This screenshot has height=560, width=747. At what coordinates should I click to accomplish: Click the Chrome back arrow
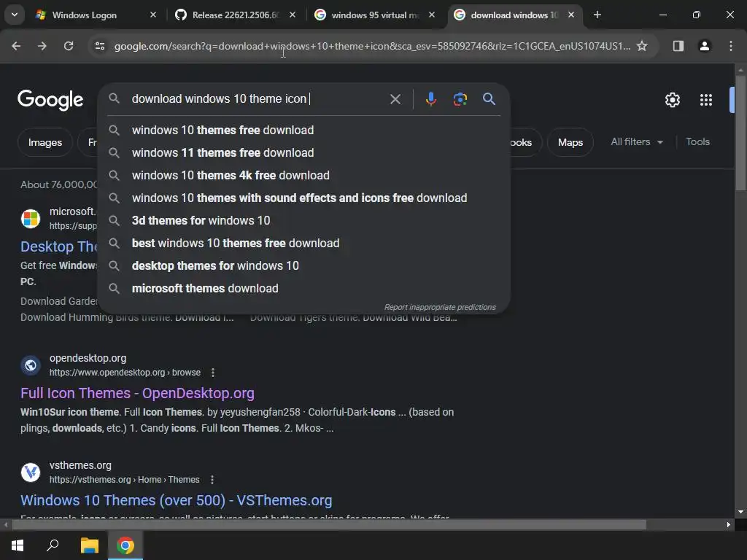coord(16,46)
